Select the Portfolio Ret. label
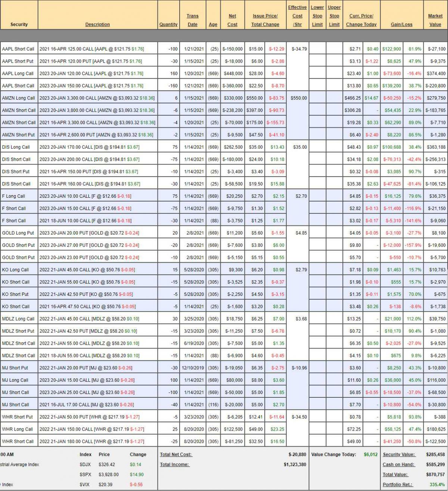 397,485
